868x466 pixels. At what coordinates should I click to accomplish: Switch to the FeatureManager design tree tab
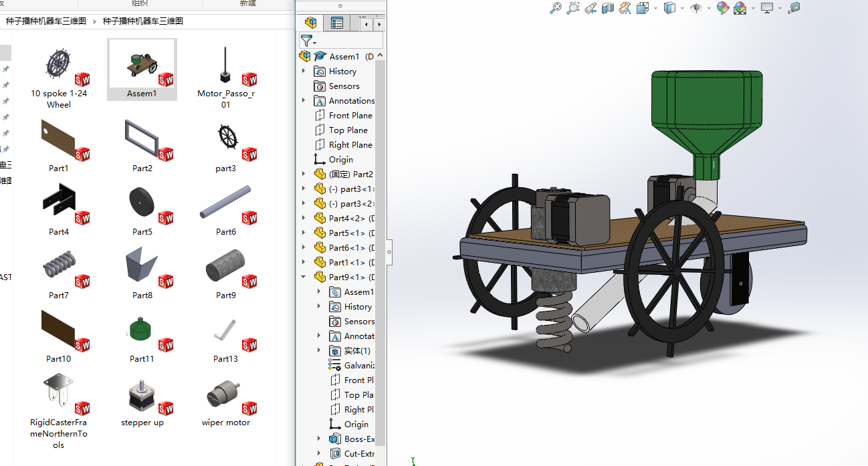[310, 23]
